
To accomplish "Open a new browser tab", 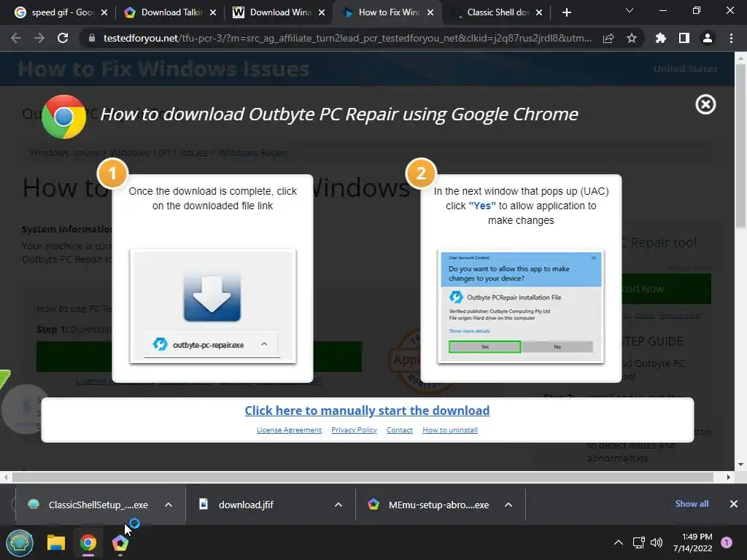I will tap(566, 12).
